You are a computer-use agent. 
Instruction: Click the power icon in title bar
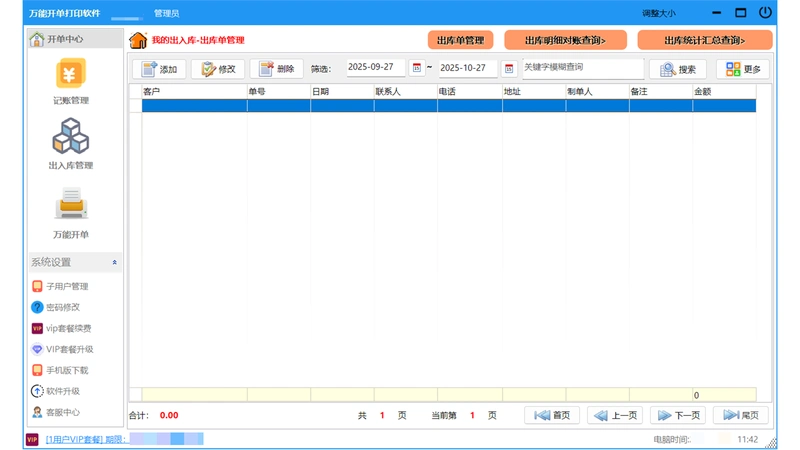coord(765,12)
